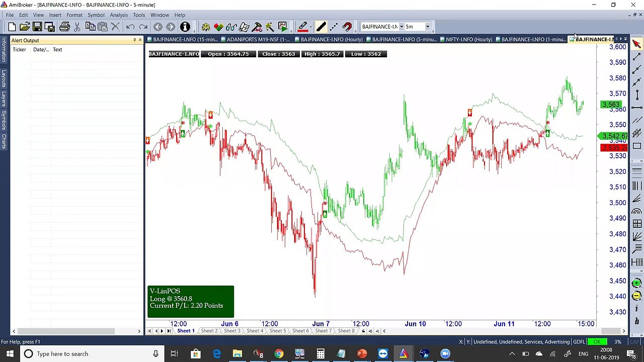This screenshot has width=644, height=362.
Task: Click the New document toolbar icon
Action: 12,27
